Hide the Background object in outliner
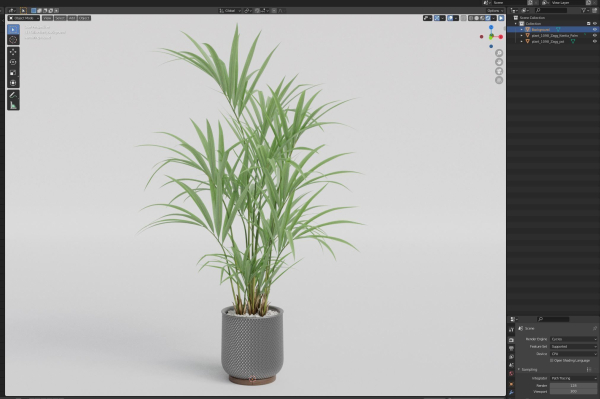This screenshot has width=600, height=399. coord(595,29)
